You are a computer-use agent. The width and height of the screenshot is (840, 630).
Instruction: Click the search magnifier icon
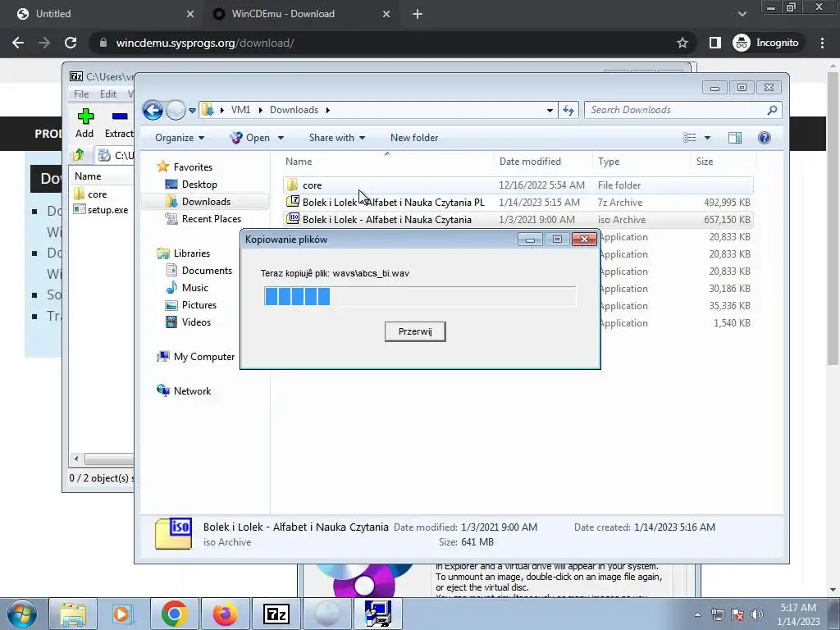coord(772,110)
